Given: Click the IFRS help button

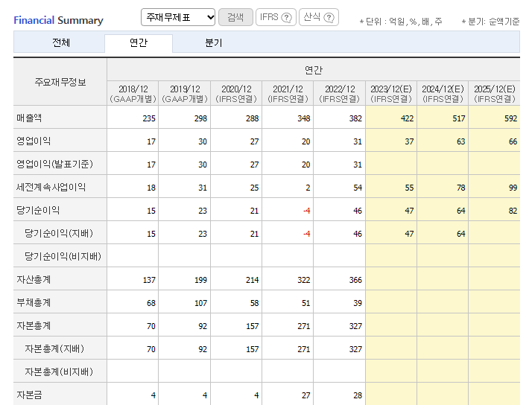Looking at the screenshot, I should pyautogui.click(x=276, y=17).
